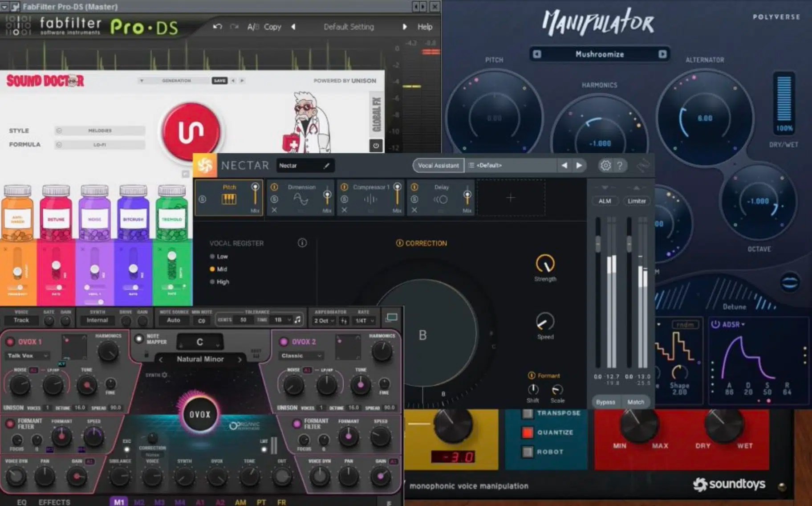Image resolution: width=812 pixels, height=506 pixels.
Task: Select the Dimension module in Nectar
Action: (x=300, y=198)
